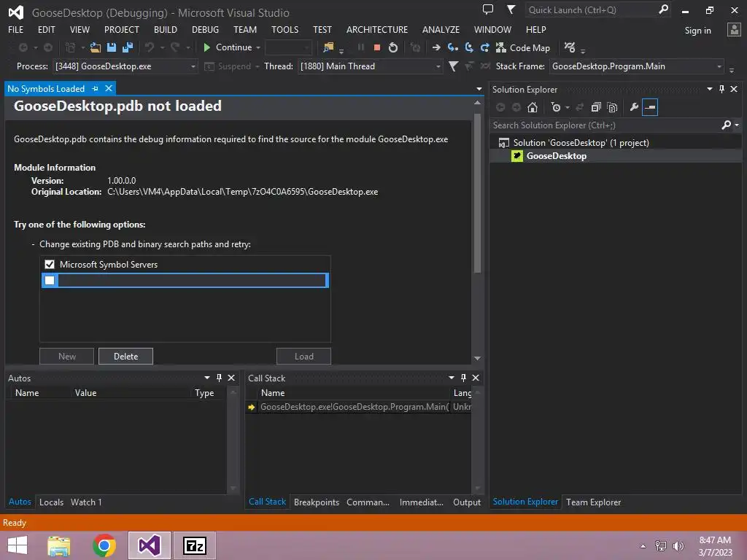Click the Open File toolbar icon
This screenshot has height=560, width=747.
pyautogui.click(x=96, y=47)
